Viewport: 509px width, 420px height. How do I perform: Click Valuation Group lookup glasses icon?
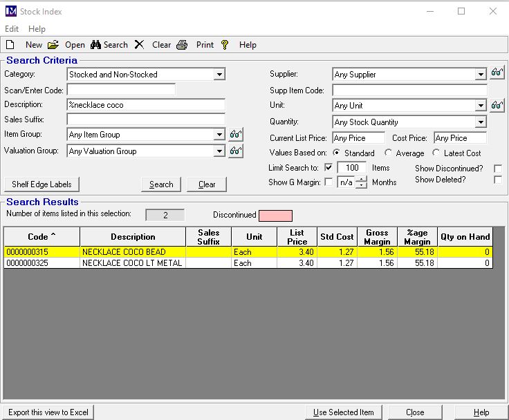(x=236, y=151)
